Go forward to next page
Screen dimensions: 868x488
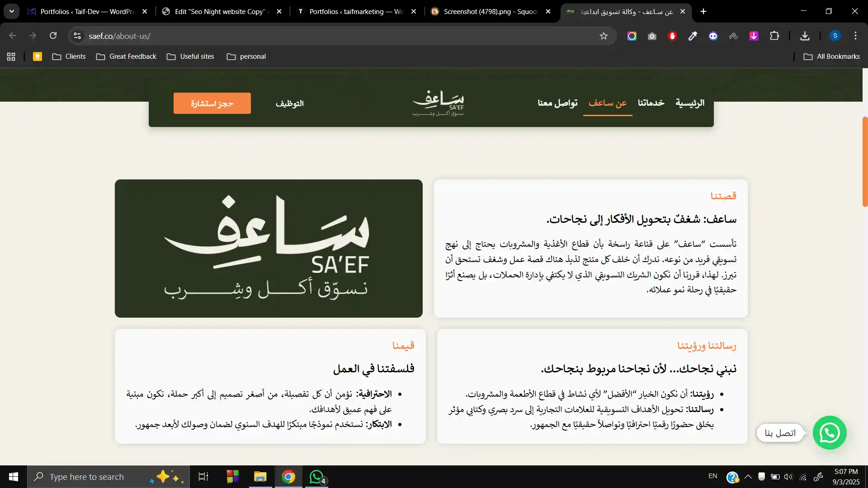pyautogui.click(x=33, y=36)
